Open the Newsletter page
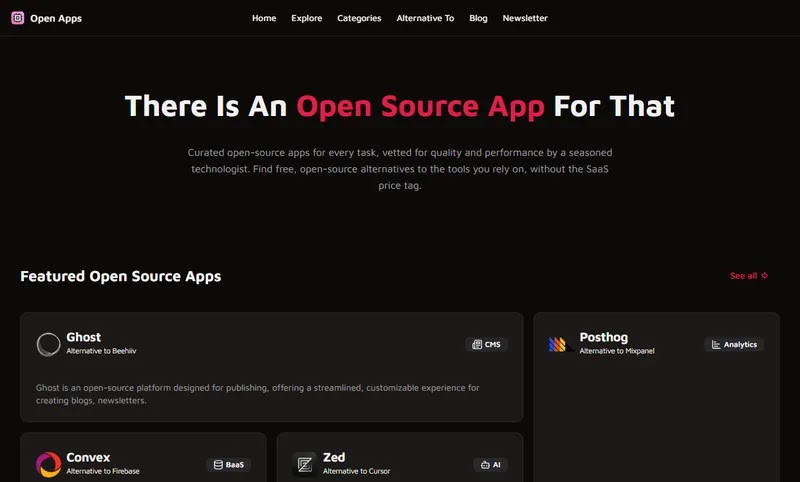The image size is (800, 482). click(x=525, y=18)
